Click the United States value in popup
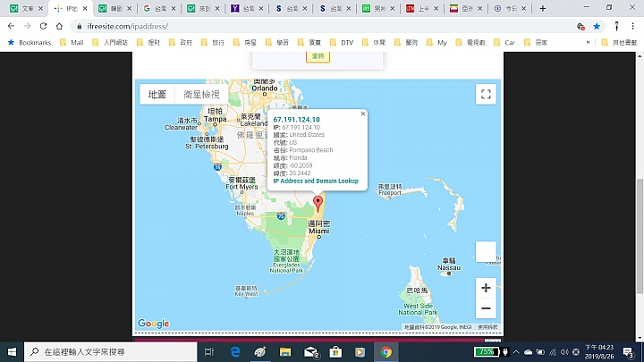The width and height of the screenshot is (644, 362). pyautogui.click(x=307, y=135)
